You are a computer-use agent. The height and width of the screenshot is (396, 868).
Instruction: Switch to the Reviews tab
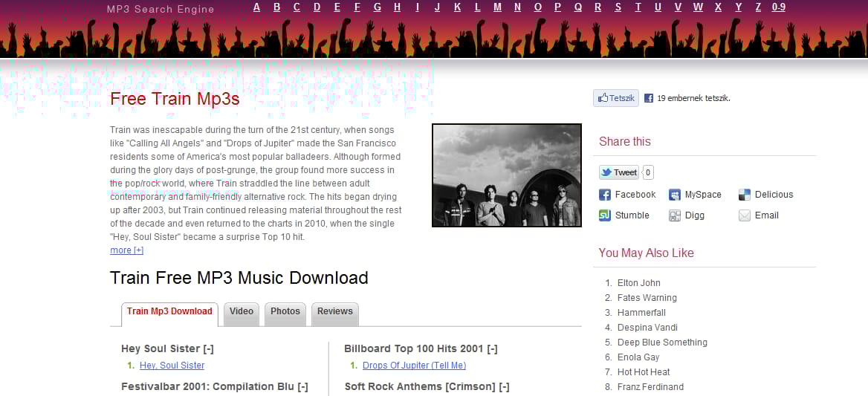(335, 314)
